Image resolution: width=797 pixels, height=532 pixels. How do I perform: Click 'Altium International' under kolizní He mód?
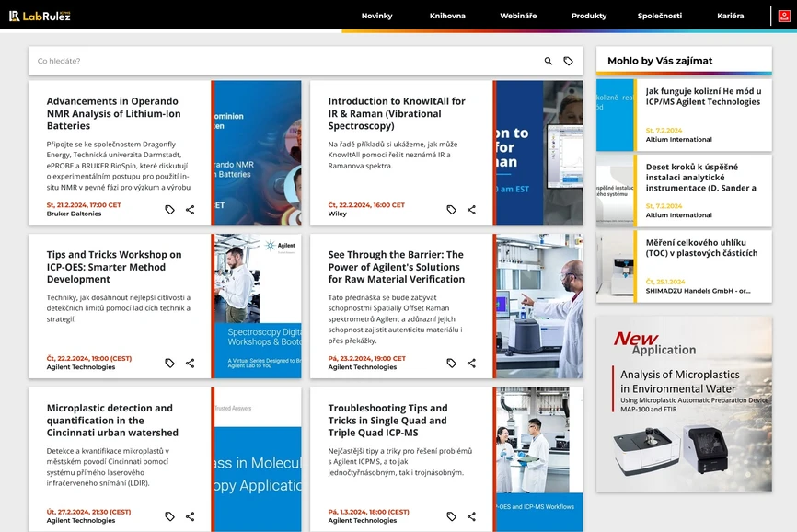(x=678, y=140)
